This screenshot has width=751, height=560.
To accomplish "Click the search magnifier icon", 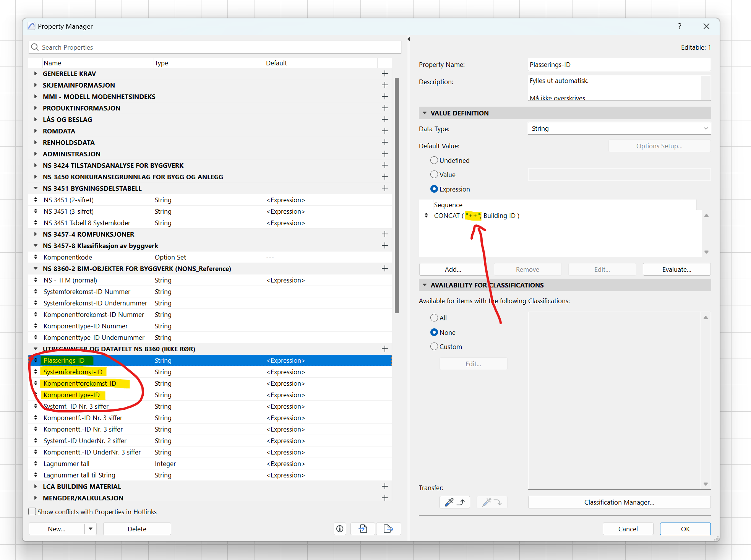I will [35, 47].
